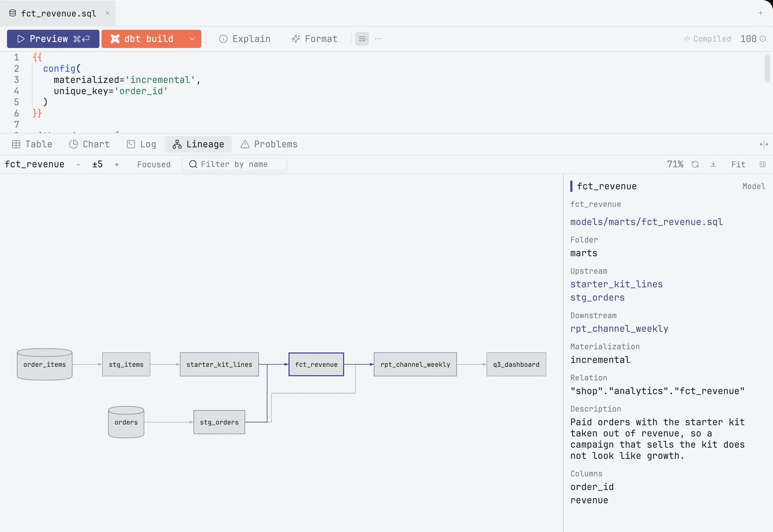The width and height of the screenshot is (773, 532).
Task: Click Fit to fit the graph
Action: 738,164
